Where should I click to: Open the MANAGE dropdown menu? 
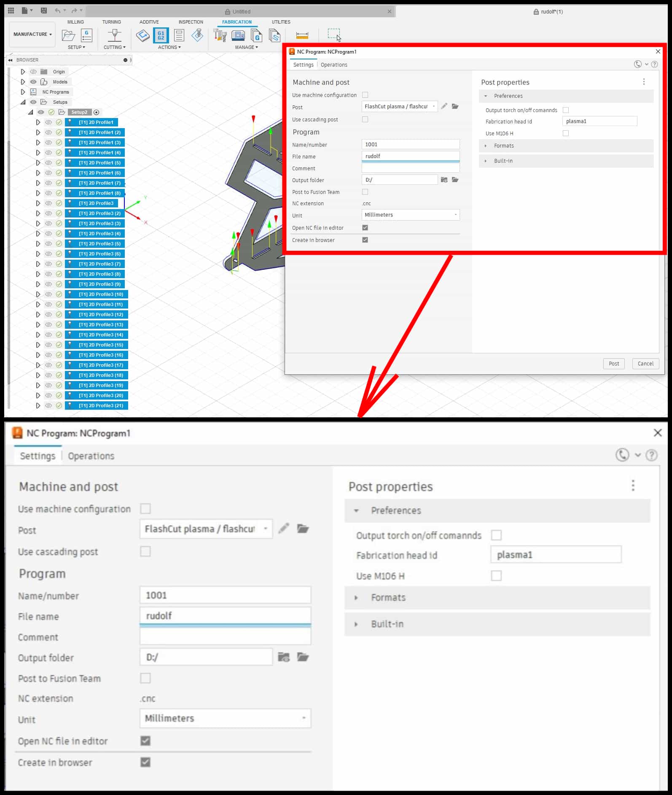click(247, 47)
